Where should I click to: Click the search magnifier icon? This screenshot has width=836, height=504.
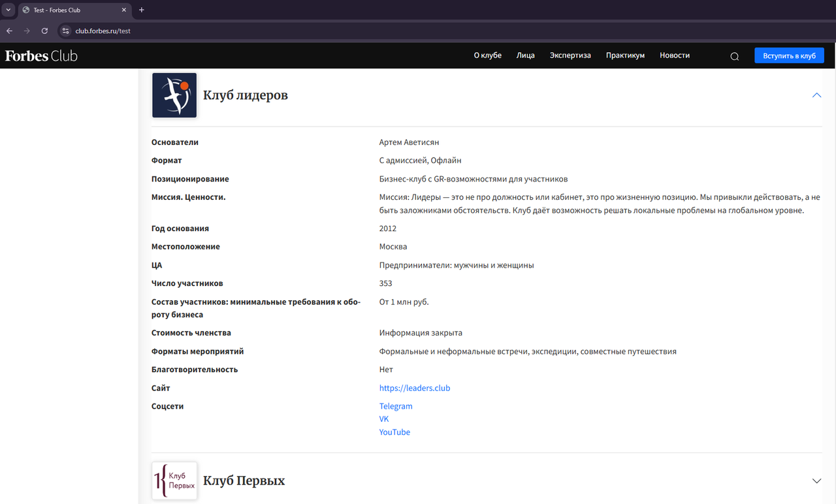pos(735,56)
